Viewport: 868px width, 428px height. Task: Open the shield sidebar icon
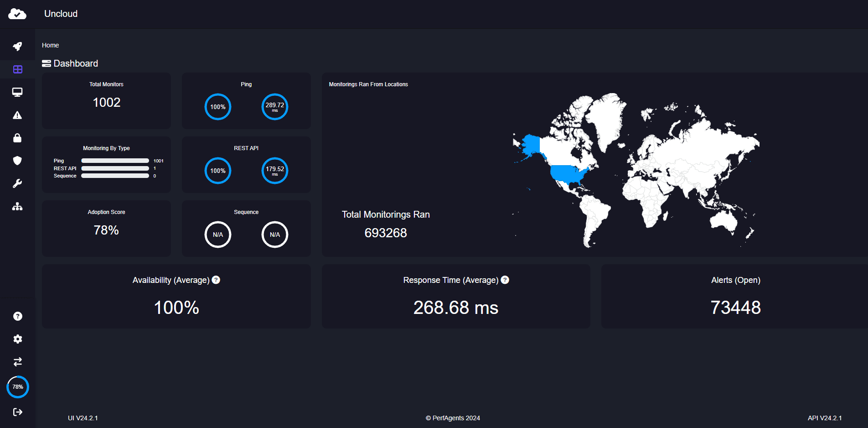click(x=17, y=161)
